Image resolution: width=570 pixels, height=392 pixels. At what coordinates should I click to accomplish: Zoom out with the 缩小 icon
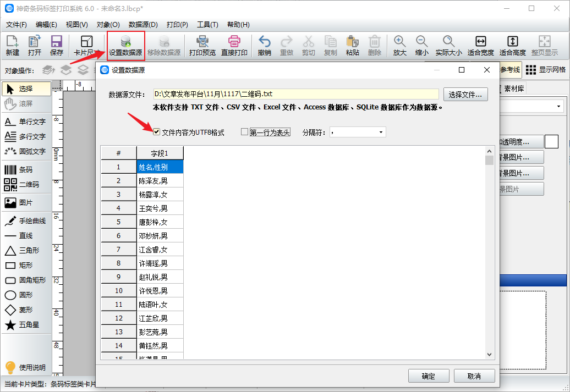coord(421,46)
